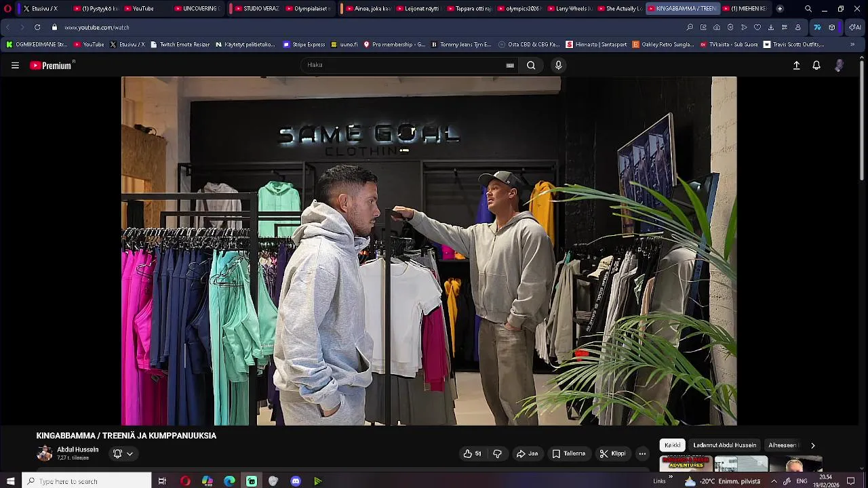Add page to bookmarks heart icon
868x488 pixels.
(757, 27)
